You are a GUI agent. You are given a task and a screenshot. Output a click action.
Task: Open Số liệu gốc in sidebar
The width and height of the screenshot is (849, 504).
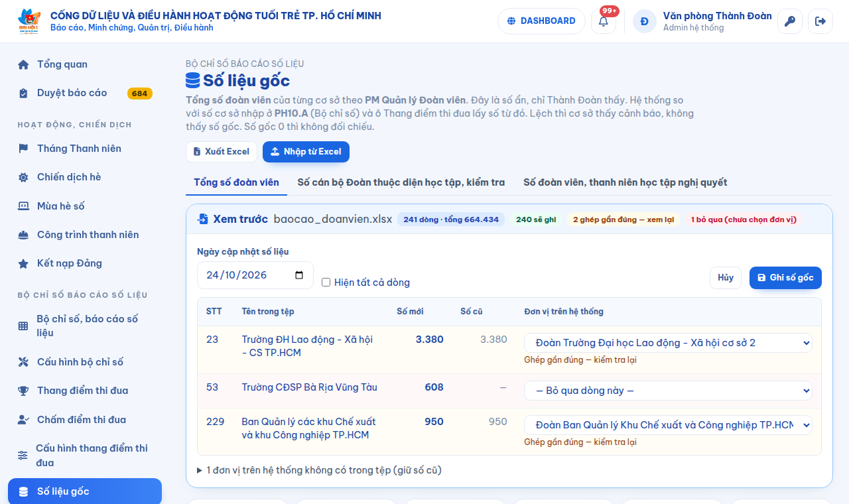[x=85, y=491]
